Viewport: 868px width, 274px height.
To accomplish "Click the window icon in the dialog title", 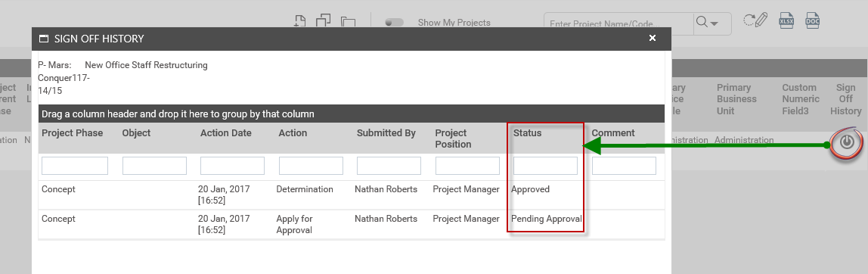I will pos(43,39).
